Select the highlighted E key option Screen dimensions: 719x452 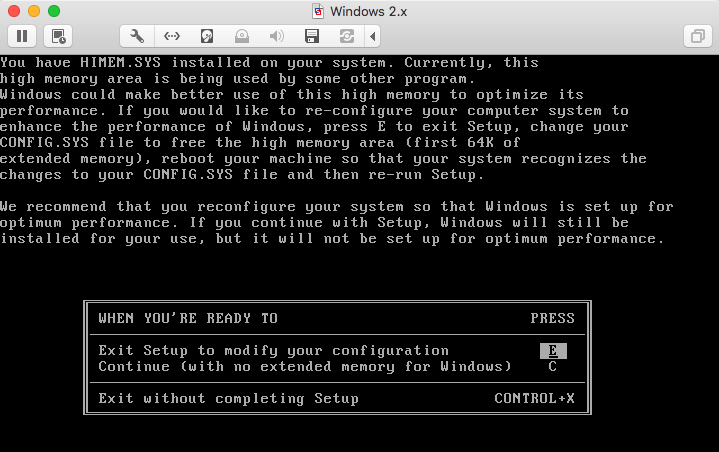(552, 351)
